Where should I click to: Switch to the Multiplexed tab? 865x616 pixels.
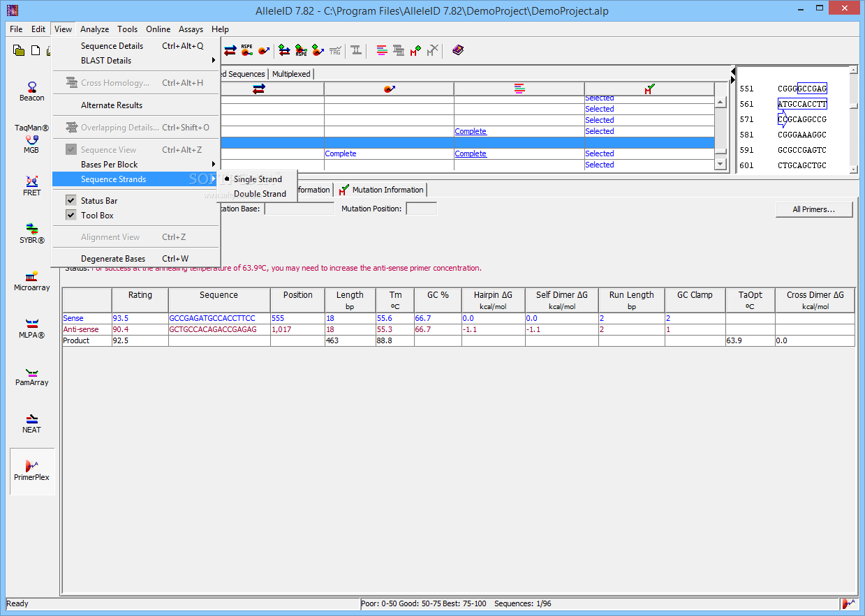[291, 74]
